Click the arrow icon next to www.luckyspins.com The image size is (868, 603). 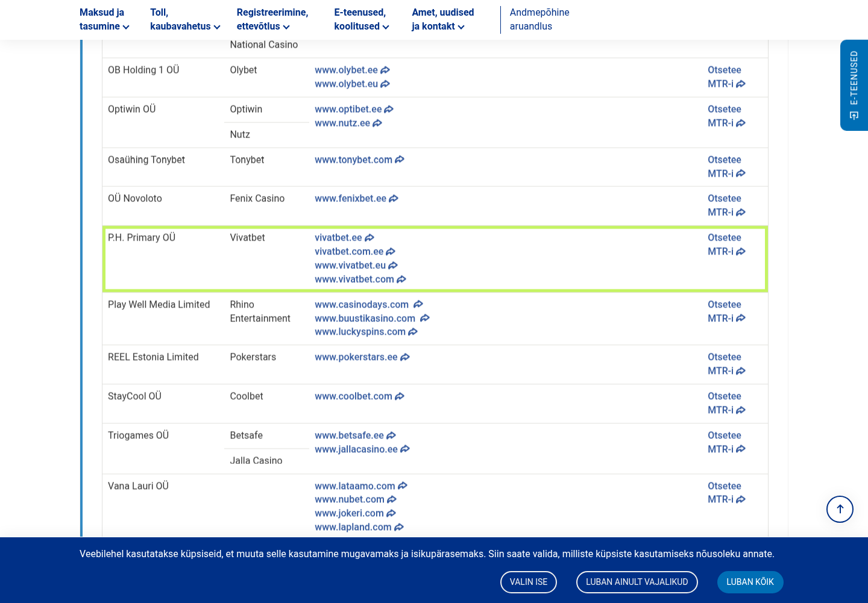click(413, 332)
